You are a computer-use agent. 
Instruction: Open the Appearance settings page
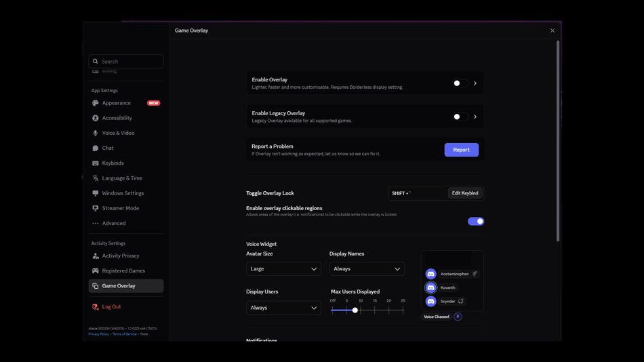coord(126,103)
